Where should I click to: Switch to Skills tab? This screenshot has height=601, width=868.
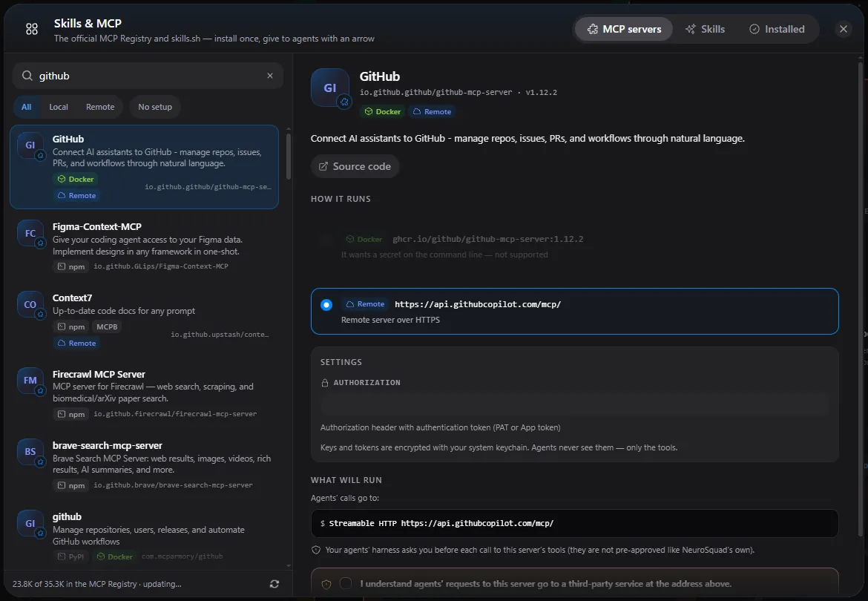coord(705,30)
